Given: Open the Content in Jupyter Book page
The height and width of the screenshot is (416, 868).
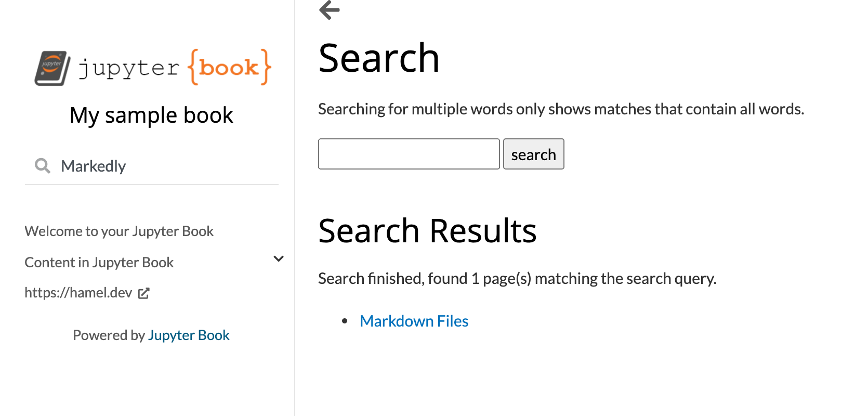Looking at the screenshot, I should [99, 262].
